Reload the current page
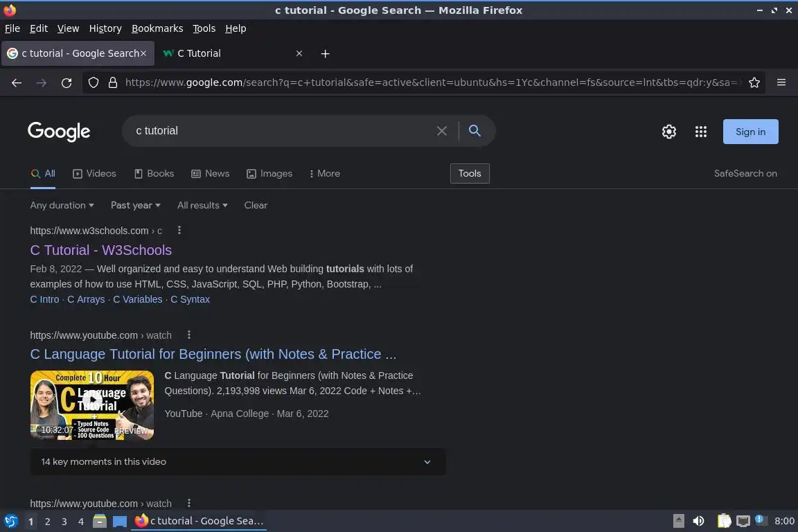The image size is (798, 532). click(66, 82)
